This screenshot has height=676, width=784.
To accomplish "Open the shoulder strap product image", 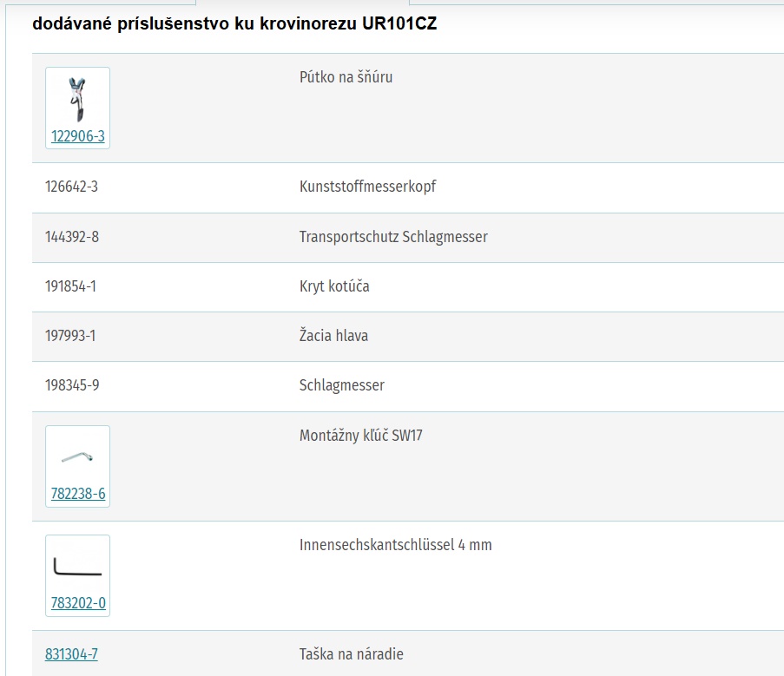I will click(x=77, y=100).
